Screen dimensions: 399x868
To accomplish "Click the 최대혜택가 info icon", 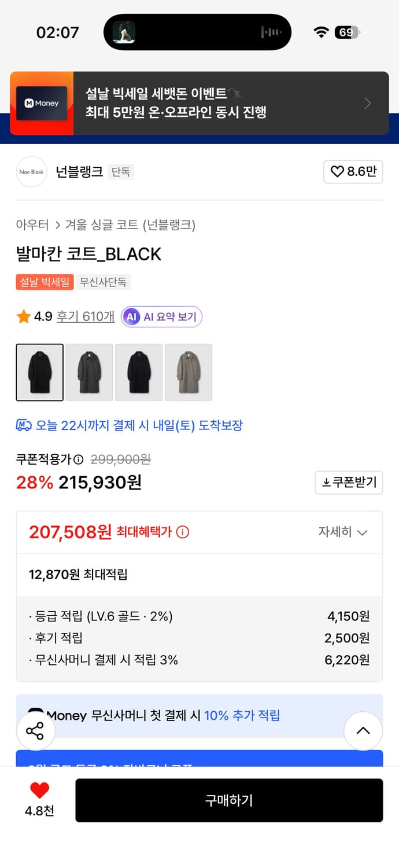I will [183, 532].
